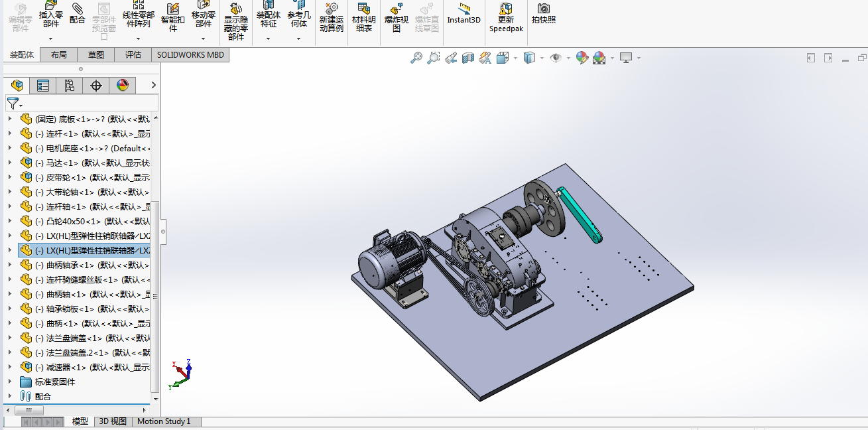Click the feature tree filter funnel

click(x=13, y=103)
